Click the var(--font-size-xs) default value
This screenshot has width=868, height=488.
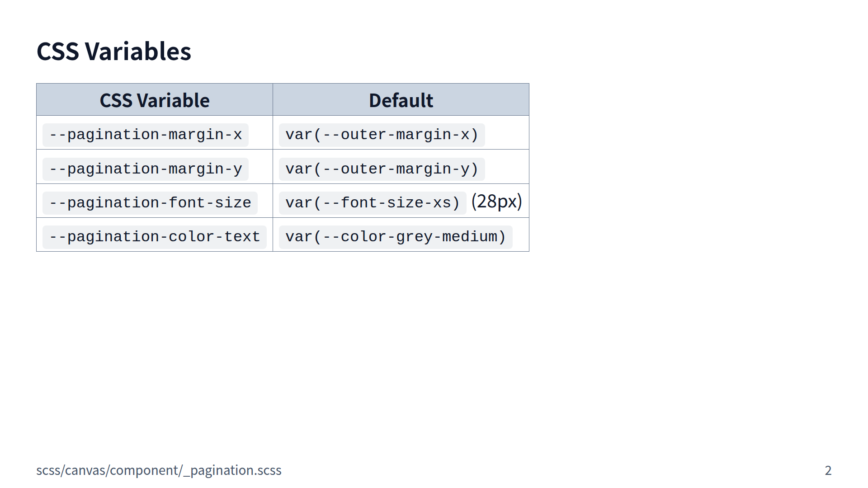tap(373, 203)
